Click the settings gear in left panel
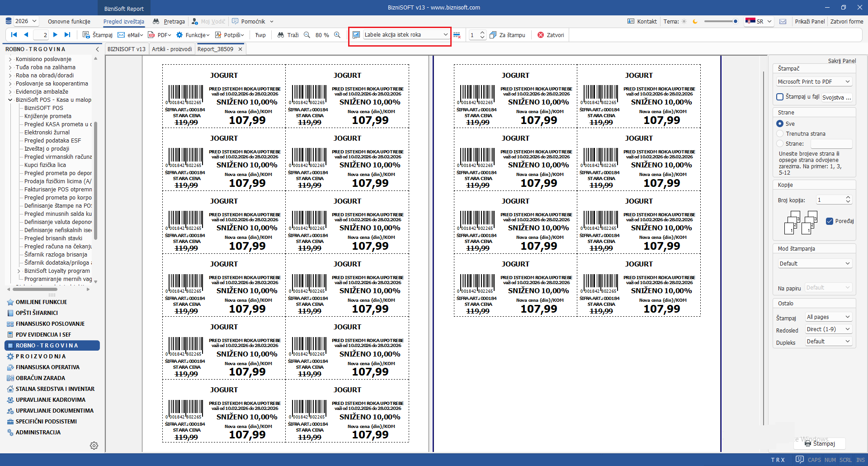 [94, 446]
